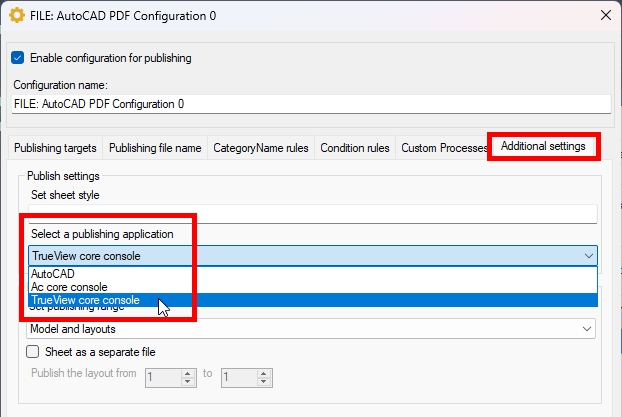The width and height of the screenshot is (622, 417).
Task: Click the Set sheet style input field
Action: [312, 213]
